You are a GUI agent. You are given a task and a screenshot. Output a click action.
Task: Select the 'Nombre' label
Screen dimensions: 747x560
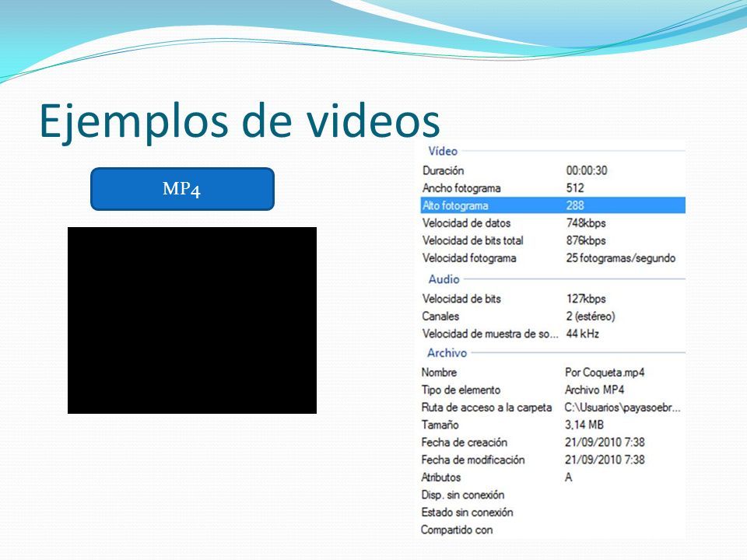pos(439,373)
